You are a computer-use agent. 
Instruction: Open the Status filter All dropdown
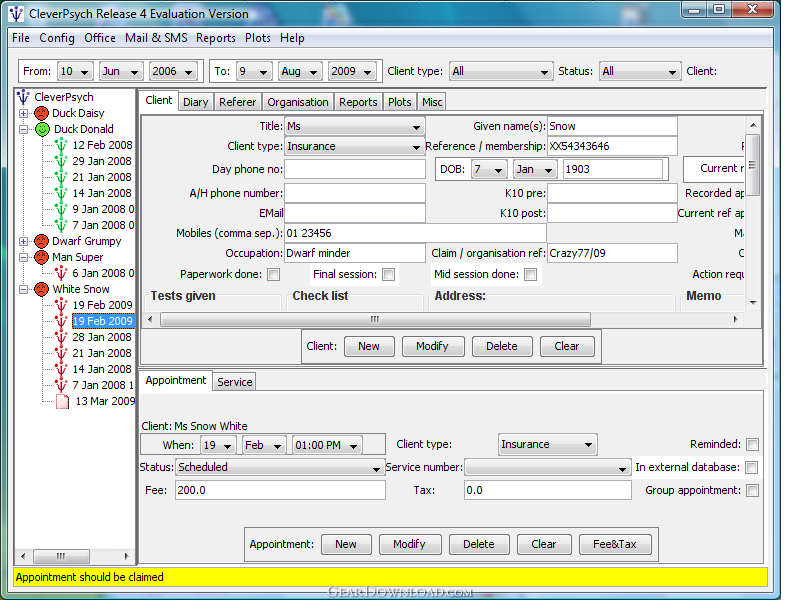point(640,71)
